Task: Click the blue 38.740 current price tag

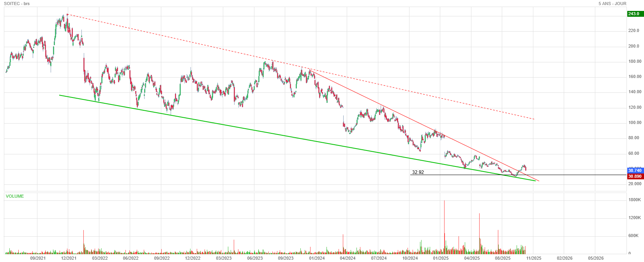Action: (x=635, y=170)
